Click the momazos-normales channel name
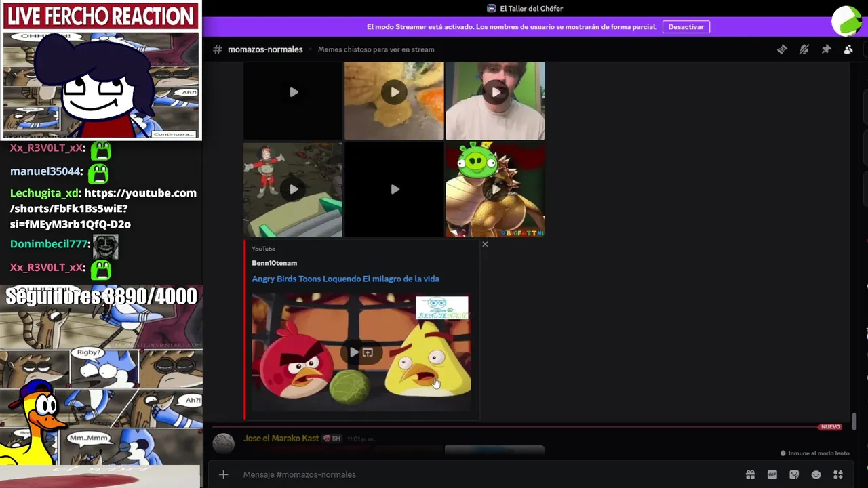868x488 pixels. pos(265,49)
